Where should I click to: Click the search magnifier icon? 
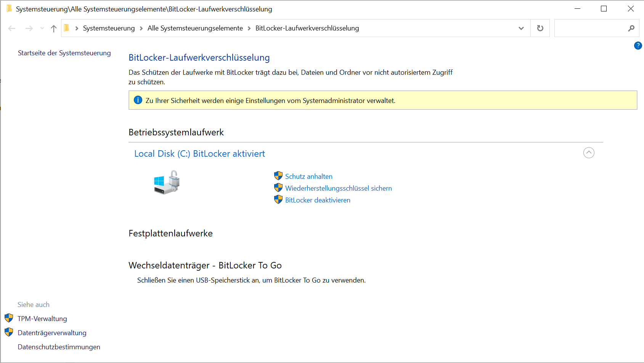point(631,28)
